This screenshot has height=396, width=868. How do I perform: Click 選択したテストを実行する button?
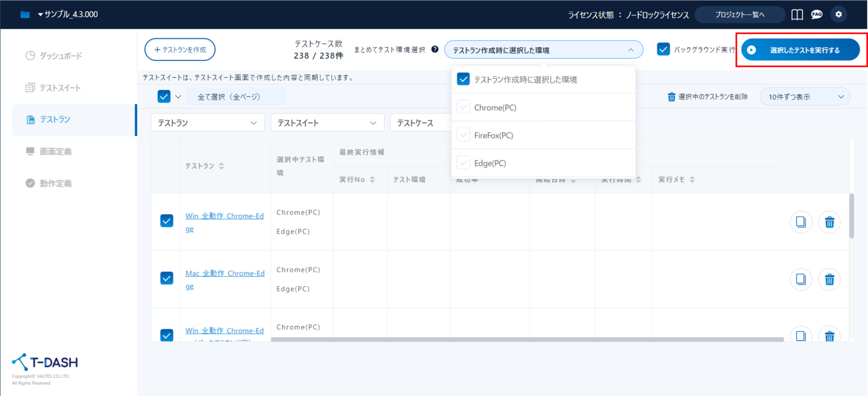coord(800,50)
